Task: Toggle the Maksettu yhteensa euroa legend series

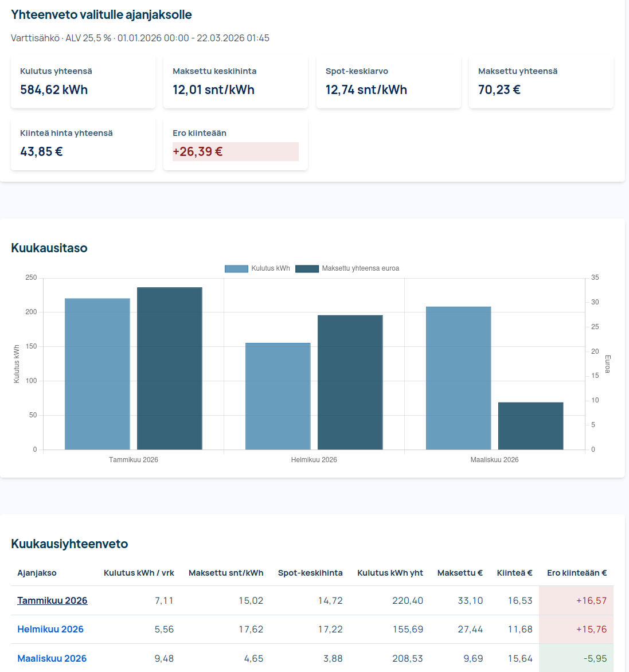Action: click(347, 268)
